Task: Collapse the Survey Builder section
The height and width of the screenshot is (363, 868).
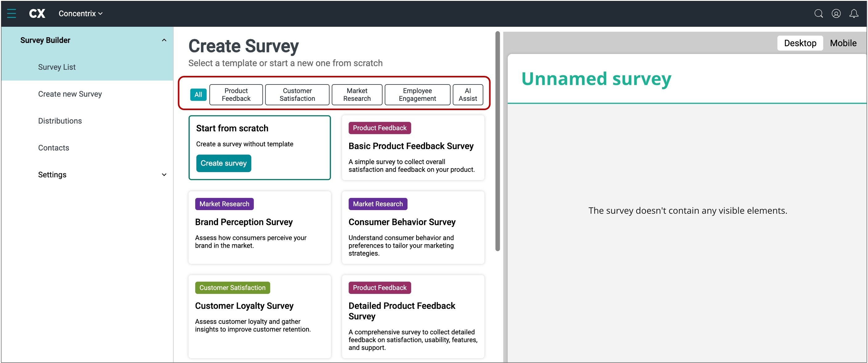Action: tap(164, 40)
